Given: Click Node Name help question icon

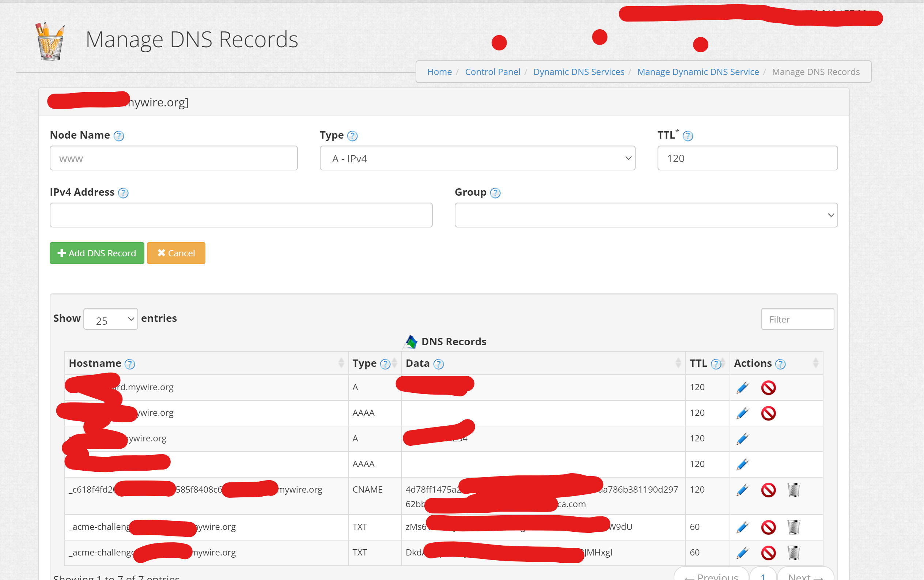Looking at the screenshot, I should coord(119,136).
